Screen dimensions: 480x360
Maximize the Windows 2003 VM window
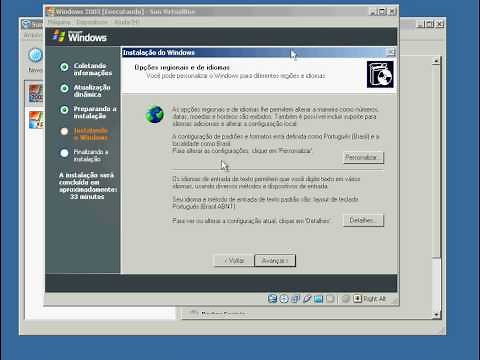(x=382, y=12)
